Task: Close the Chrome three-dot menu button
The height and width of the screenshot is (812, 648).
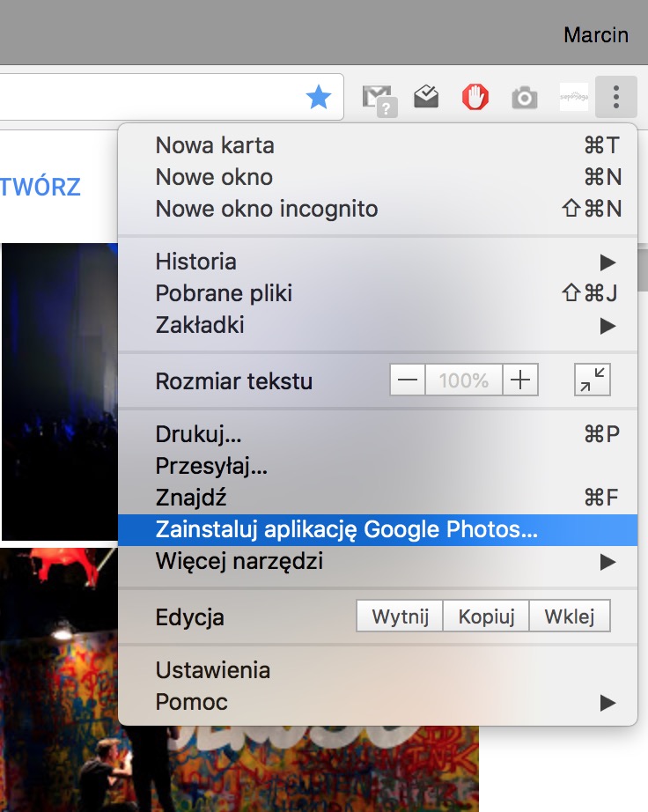Action: (x=616, y=97)
